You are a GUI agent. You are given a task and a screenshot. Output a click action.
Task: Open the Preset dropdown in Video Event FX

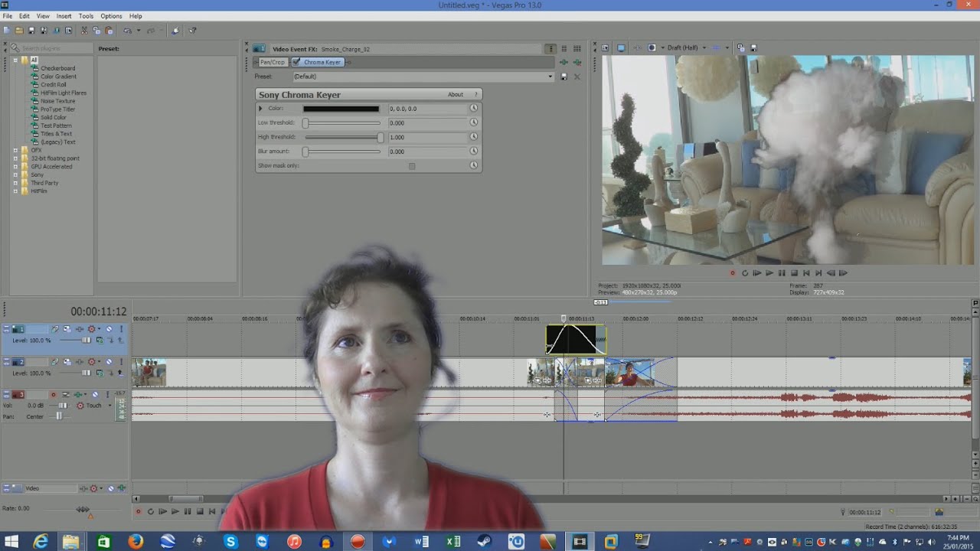click(423, 77)
